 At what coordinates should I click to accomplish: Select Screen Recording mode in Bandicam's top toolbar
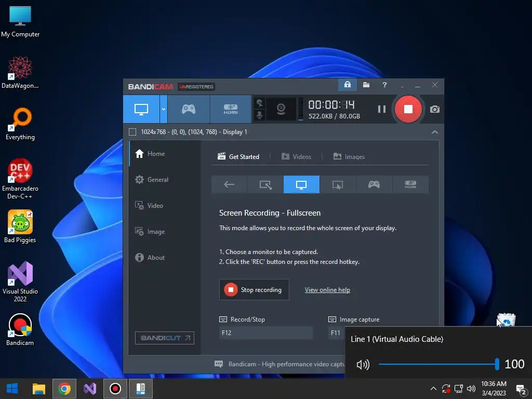click(x=141, y=109)
